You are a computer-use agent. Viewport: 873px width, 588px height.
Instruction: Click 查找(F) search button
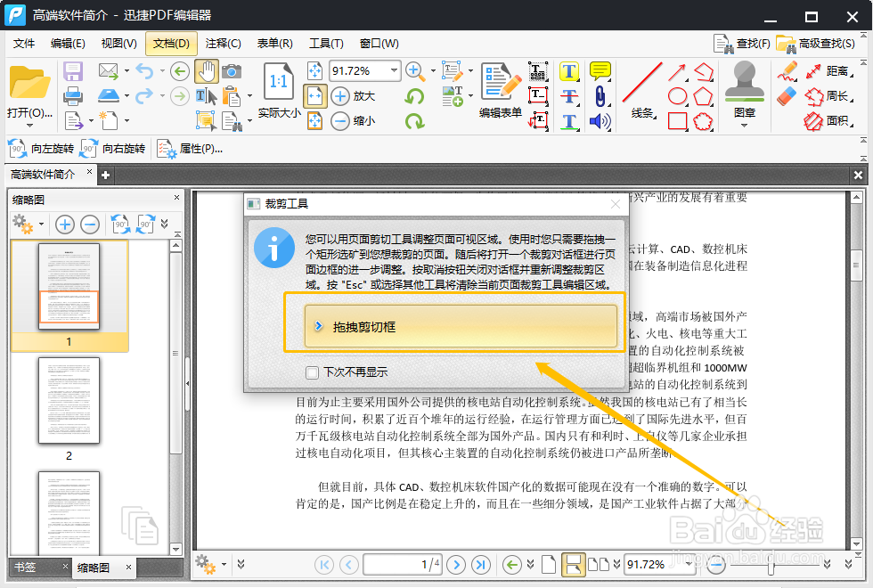pos(742,44)
